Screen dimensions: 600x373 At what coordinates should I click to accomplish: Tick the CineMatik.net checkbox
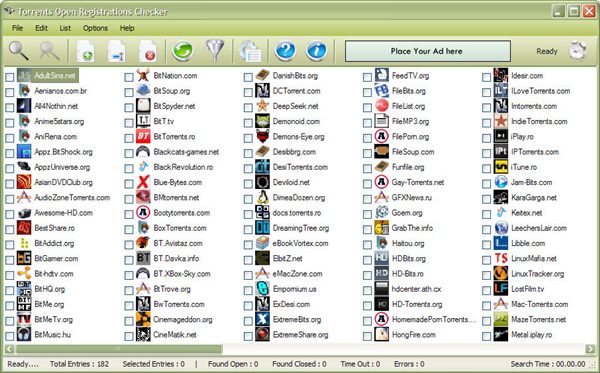[129, 336]
